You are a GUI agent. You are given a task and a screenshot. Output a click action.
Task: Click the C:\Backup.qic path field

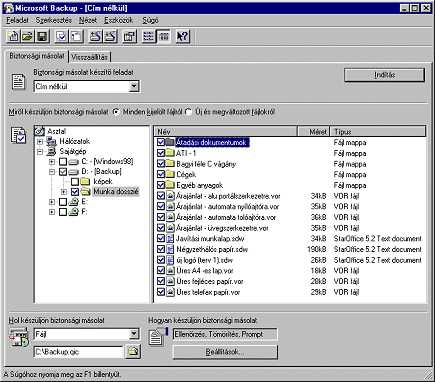coord(78,352)
